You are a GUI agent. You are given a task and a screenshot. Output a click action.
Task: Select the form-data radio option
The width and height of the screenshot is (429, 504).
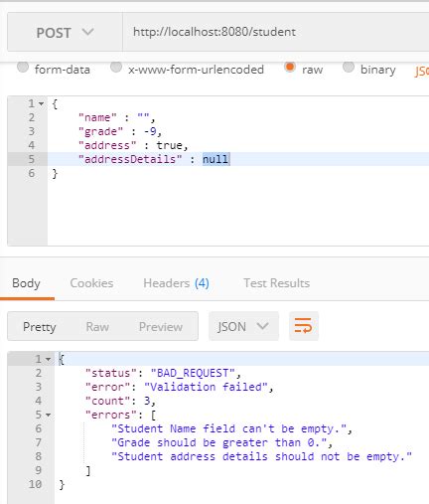23,68
